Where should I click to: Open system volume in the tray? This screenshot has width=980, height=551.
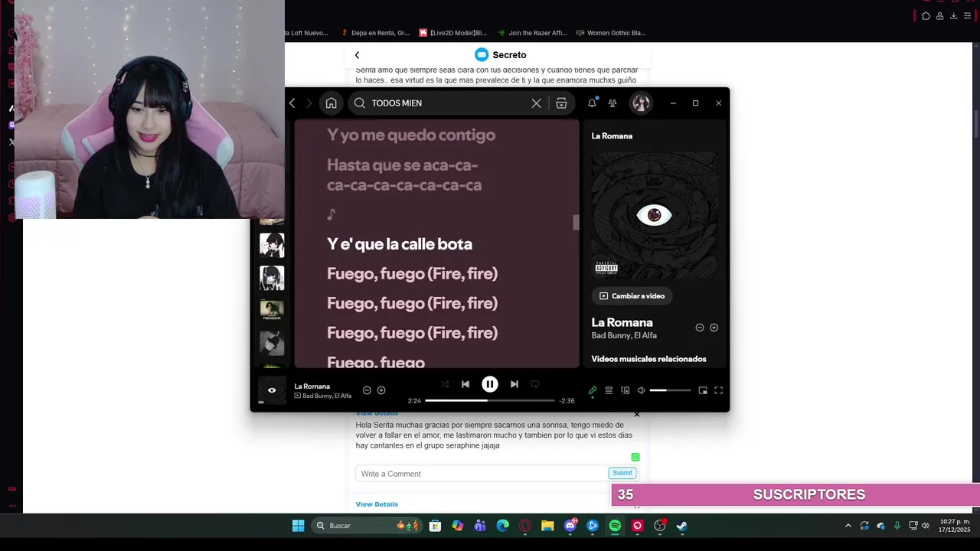click(x=926, y=526)
